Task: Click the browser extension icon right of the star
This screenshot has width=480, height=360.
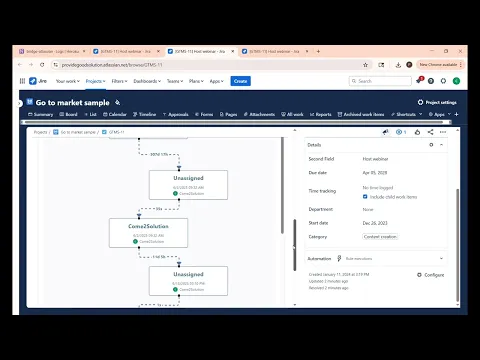Action: point(381,65)
